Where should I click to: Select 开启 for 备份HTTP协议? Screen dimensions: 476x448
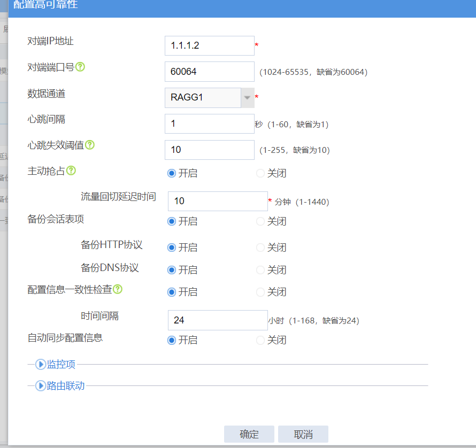[x=172, y=248]
